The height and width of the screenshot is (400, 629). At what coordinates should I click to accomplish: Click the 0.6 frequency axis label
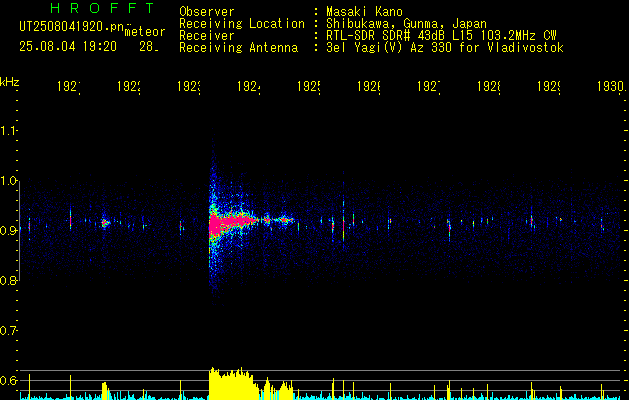click(x=9, y=380)
